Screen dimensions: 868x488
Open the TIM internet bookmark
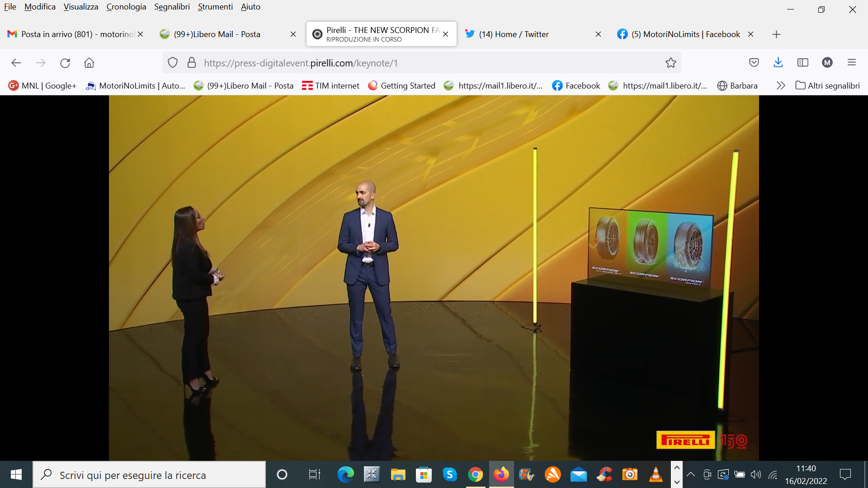pyautogui.click(x=330, y=85)
